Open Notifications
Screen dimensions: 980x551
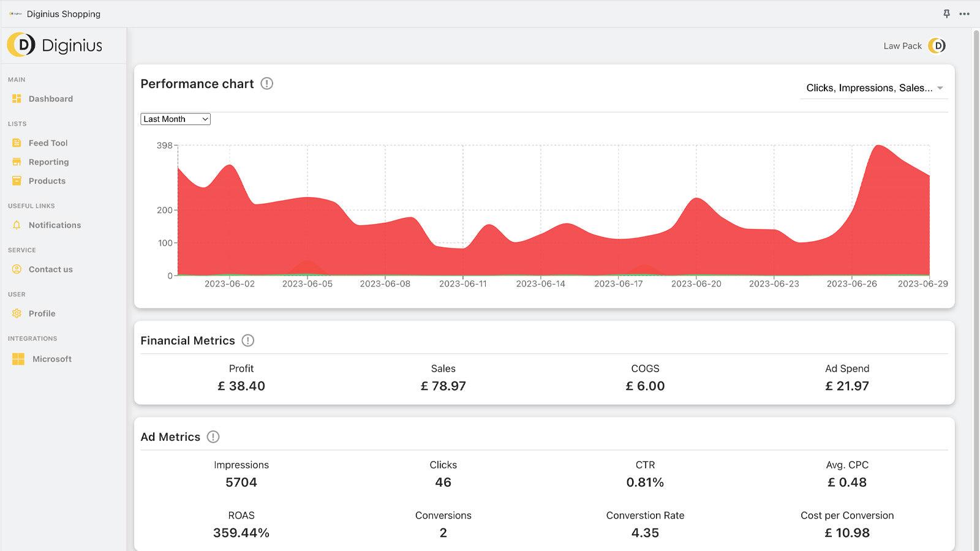(55, 225)
